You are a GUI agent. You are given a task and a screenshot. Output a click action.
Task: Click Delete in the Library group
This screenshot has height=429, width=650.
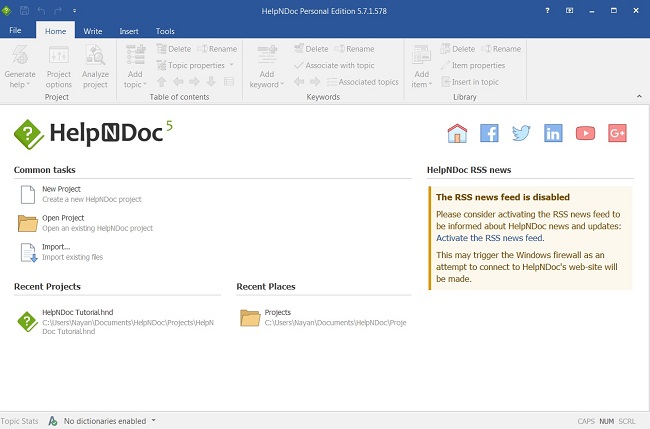click(x=458, y=49)
